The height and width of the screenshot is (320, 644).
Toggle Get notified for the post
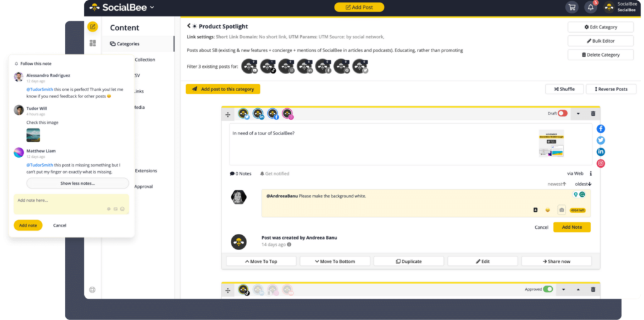click(275, 174)
